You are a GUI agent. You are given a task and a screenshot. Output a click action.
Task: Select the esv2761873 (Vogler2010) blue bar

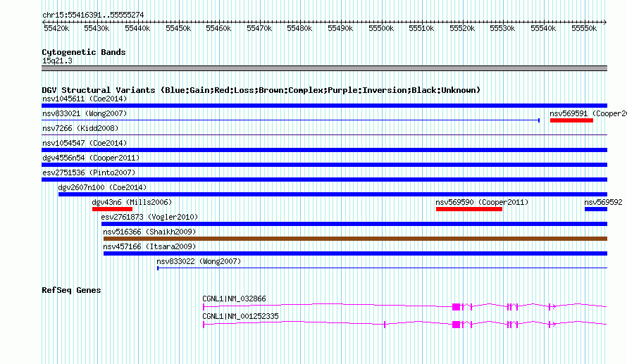[354, 224]
